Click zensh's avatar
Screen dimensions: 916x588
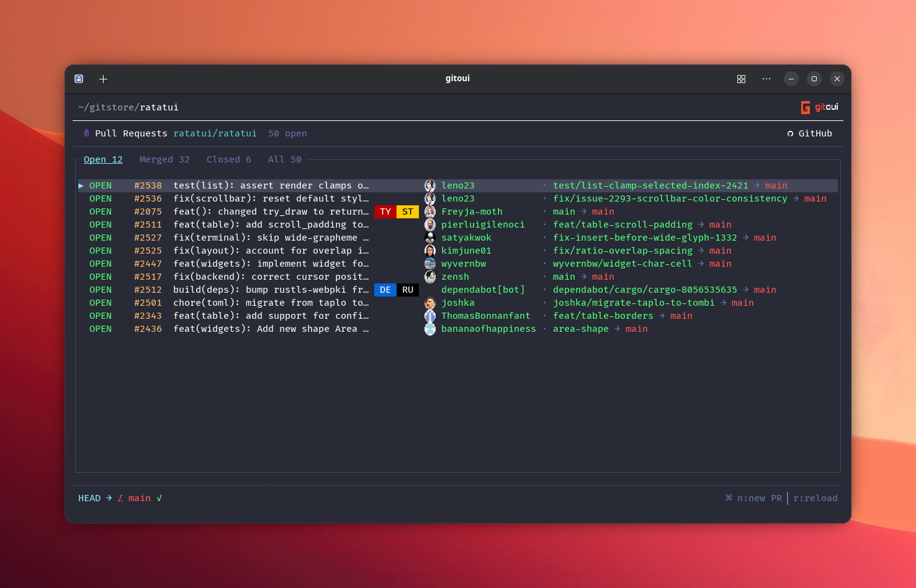(x=430, y=277)
